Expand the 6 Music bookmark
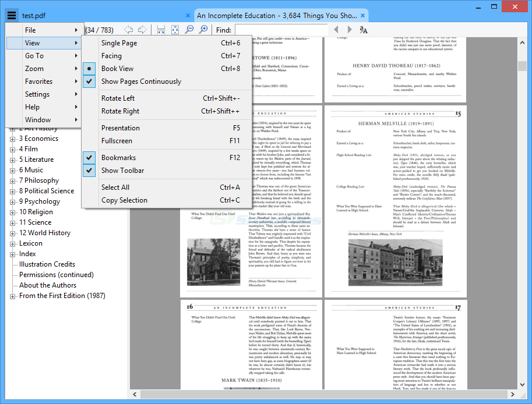The image size is (532, 404). tap(12, 171)
